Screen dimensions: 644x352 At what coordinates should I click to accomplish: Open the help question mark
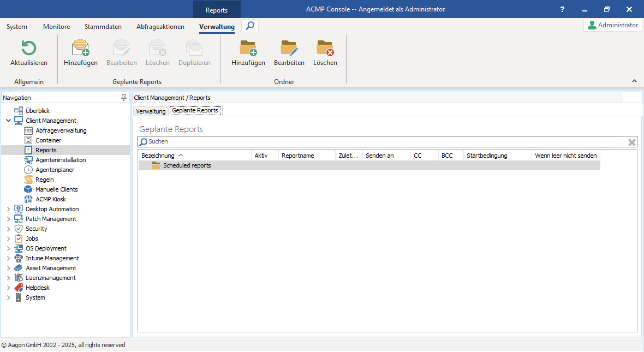562,9
